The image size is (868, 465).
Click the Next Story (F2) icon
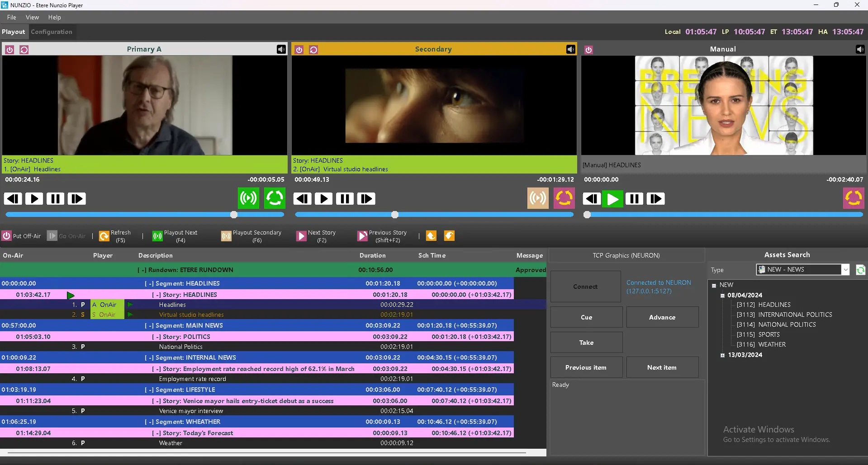[301, 236]
